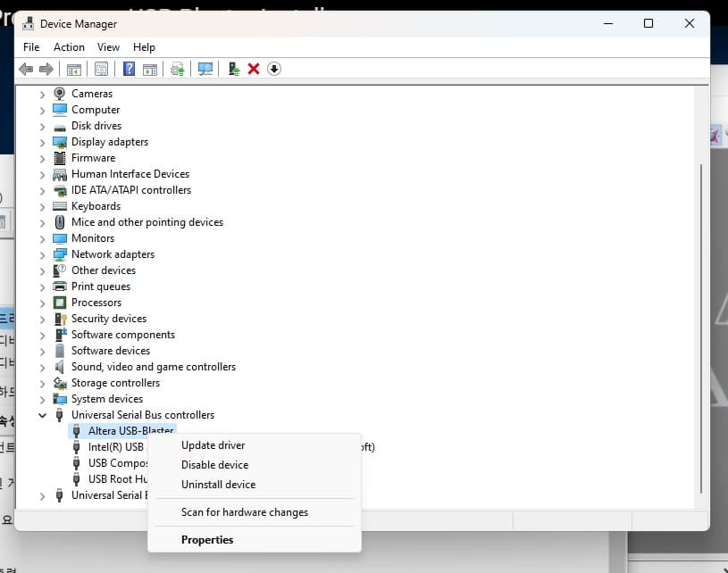728x573 pixels.
Task: Select the Software components tree item
Action: tap(123, 335)
